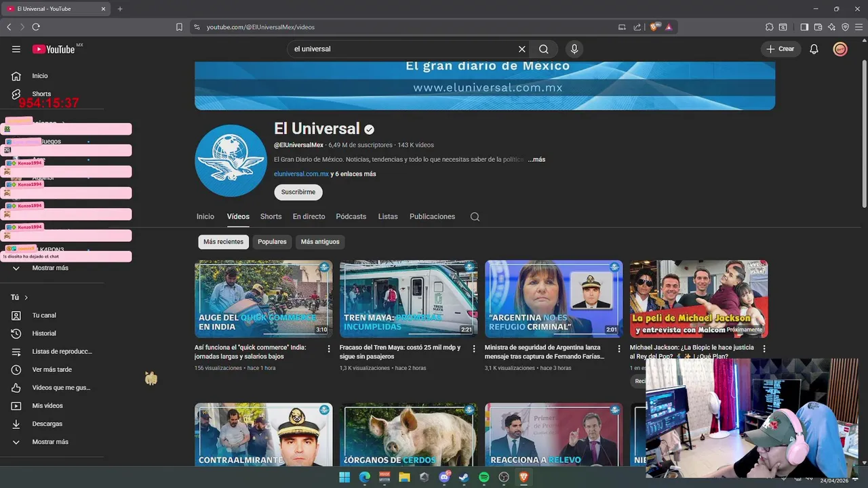Image resolution: width=868 pixels, height=488 pixels.
Task: Switch to the En directo tab
Action: [x=309, y=217]
